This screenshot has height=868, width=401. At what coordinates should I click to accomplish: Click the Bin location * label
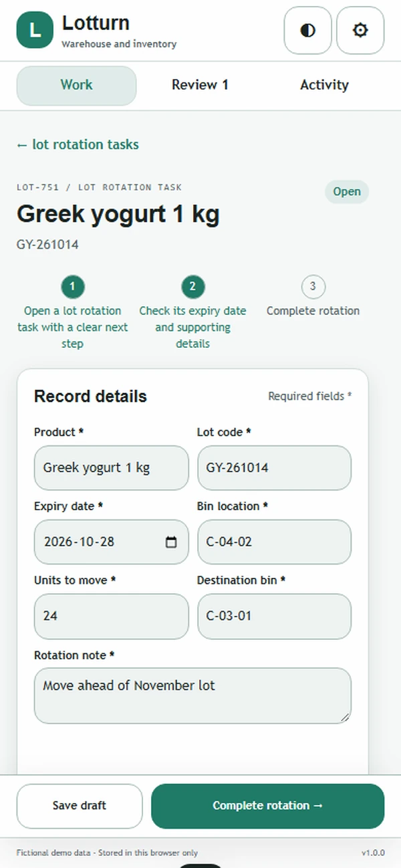[x=233, y=506]
